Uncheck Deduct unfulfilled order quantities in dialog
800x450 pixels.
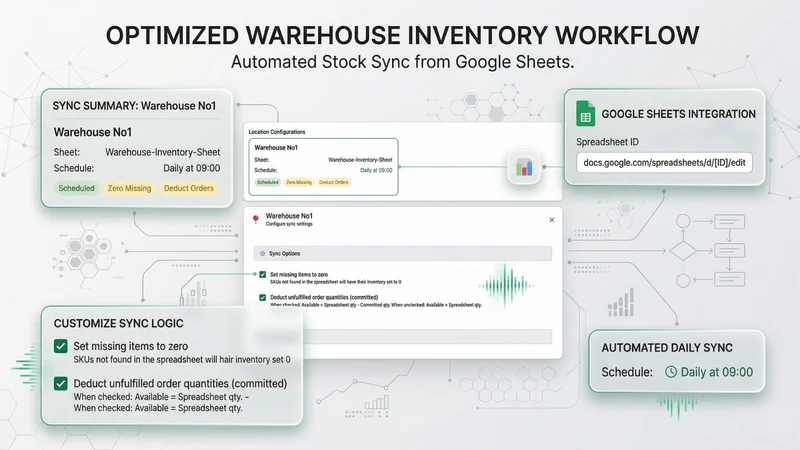(263, 297)
